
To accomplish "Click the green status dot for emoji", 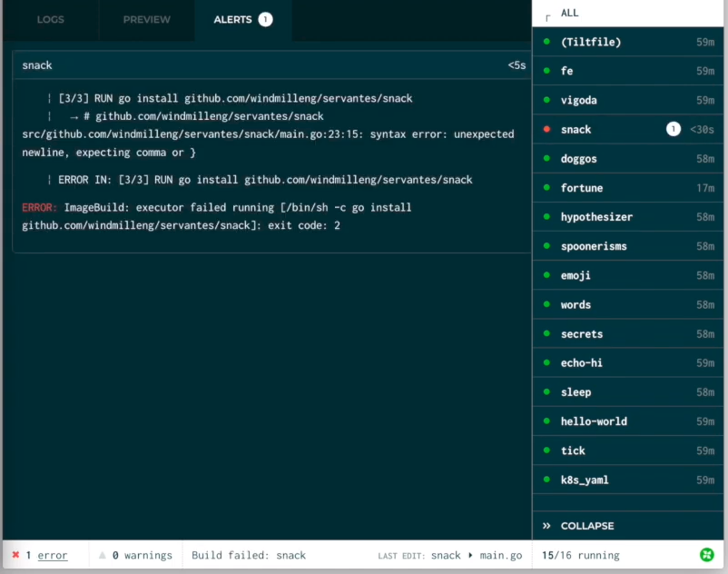I will [547, 275].
